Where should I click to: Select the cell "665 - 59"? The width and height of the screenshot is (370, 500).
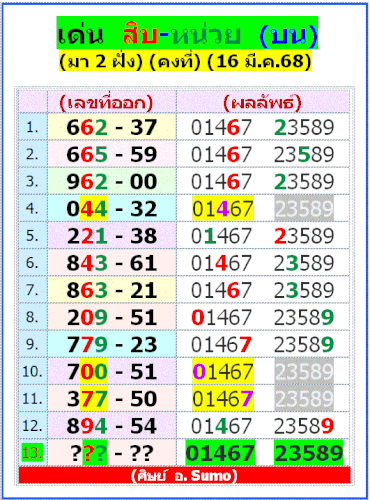pyautogui.click(x=112, y=154)
